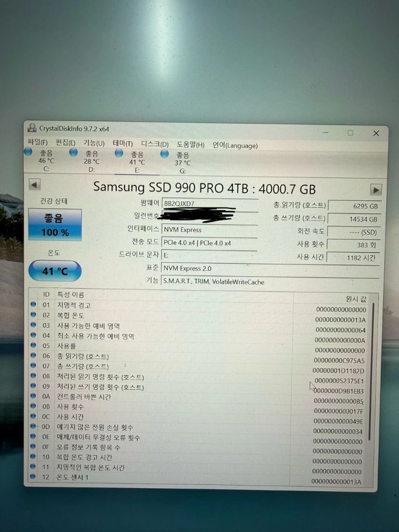Click the total host writes value 14534 GB
This screenshot has height=532, width=399.
point(354,219)
